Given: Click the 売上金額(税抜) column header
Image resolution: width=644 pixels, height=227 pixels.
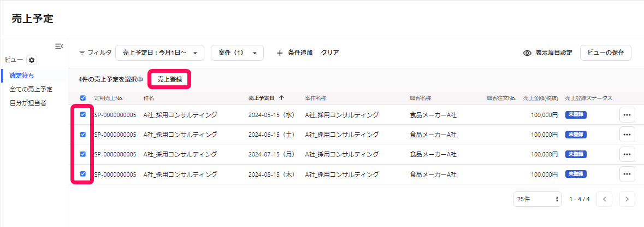Looking at the screenshot, I should pos(541,98).
